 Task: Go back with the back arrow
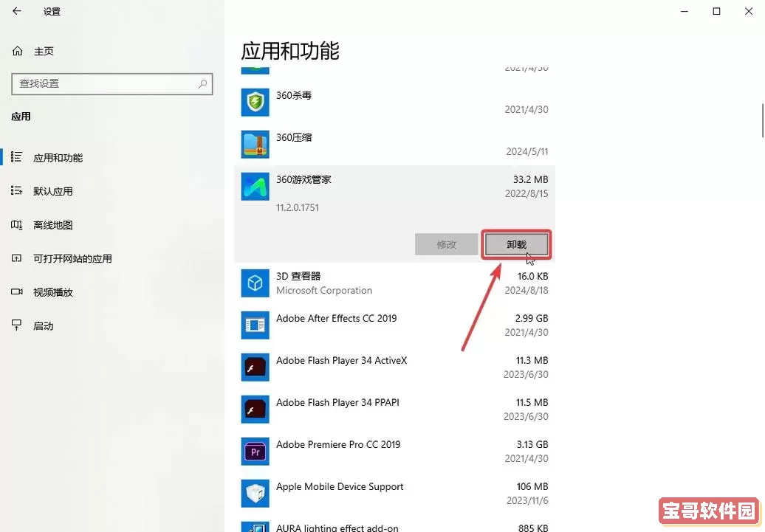[x=16, y=11]
